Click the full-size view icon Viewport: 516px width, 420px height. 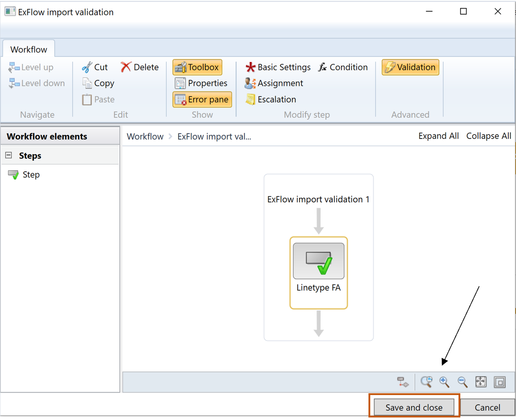tap(500, 382)
